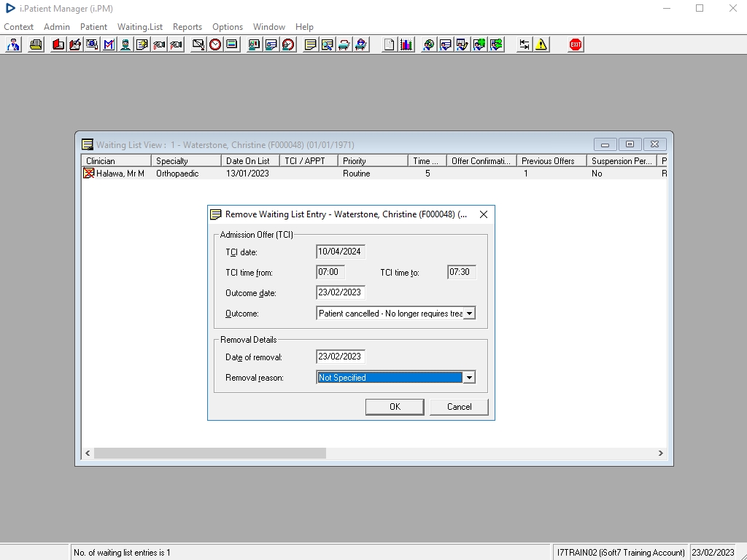Click the TCI date field
Viewport: 747px width, 560px height.
pos(340,252)
